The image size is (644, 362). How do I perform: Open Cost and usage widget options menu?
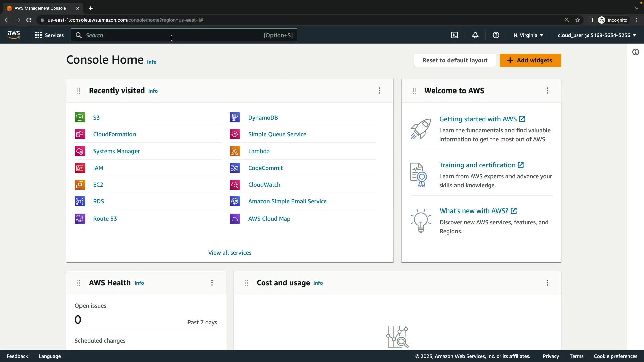(547, 283)
